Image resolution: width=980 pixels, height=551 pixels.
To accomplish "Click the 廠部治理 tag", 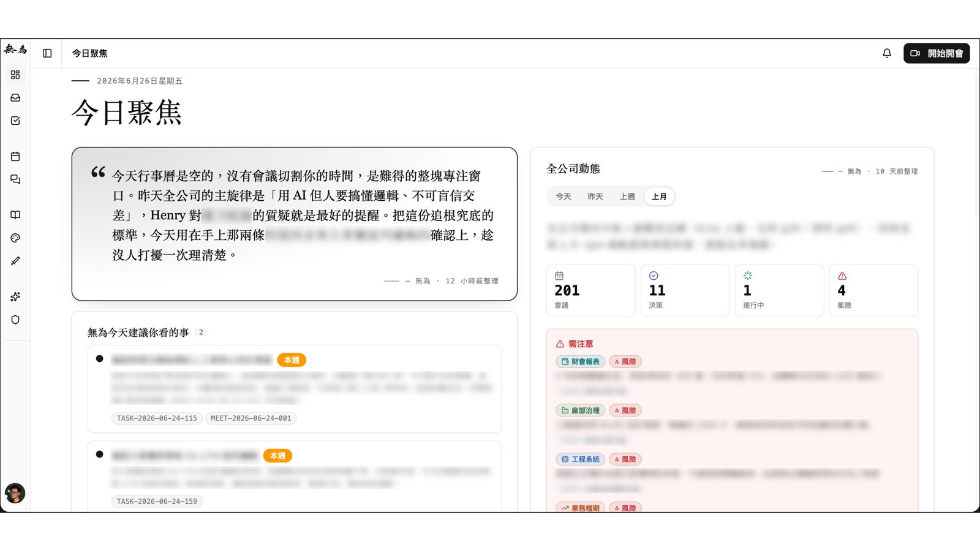I will click(580, 410).
